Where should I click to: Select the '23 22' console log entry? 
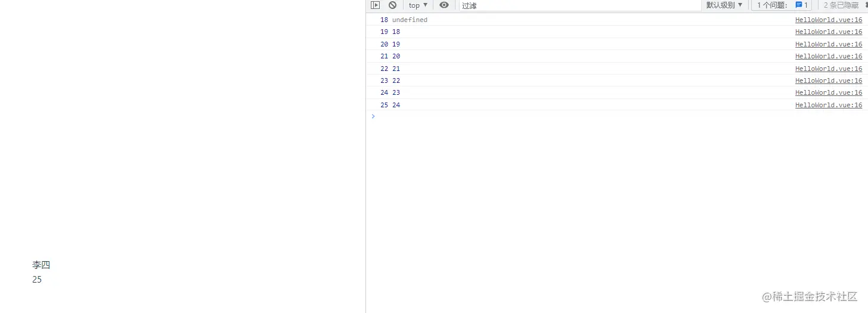tap(617, 80)
